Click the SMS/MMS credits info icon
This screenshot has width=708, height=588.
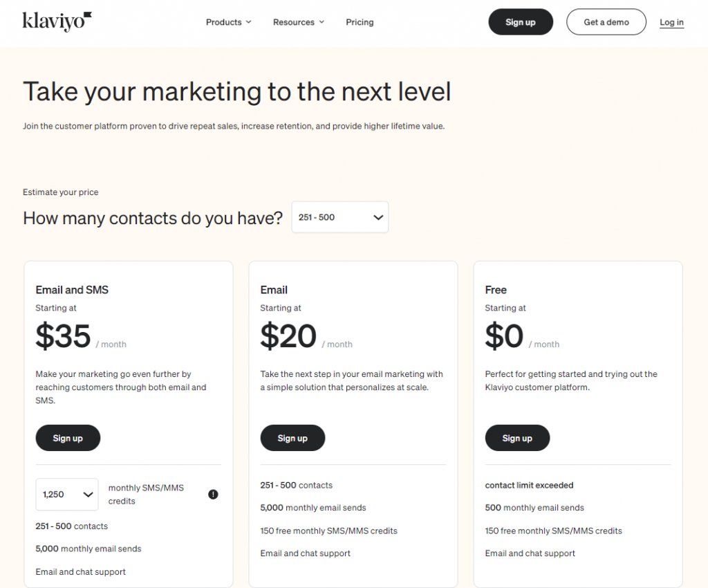point(213,495)
